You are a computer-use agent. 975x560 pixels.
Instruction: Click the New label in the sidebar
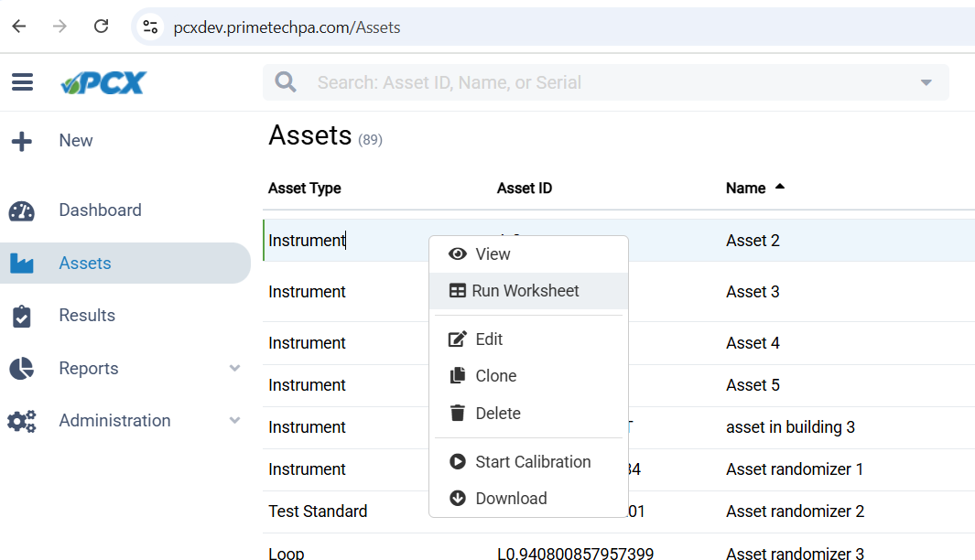(76, 141)
